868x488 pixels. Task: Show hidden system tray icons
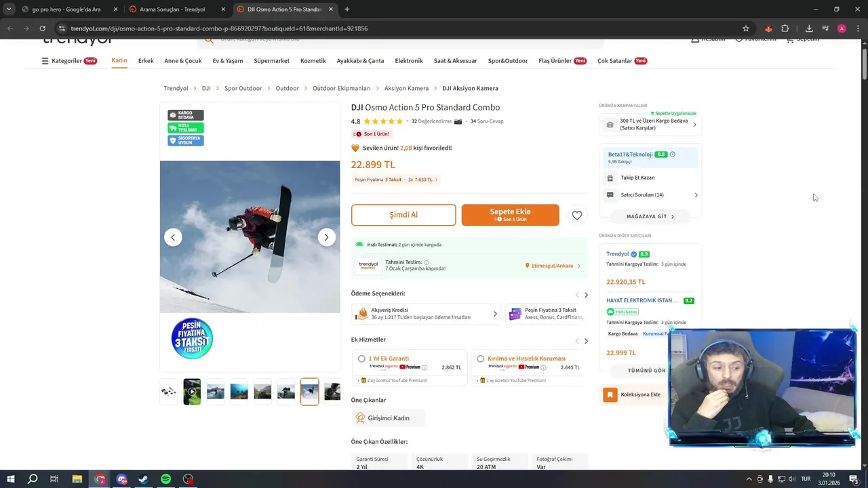click(749, 479)
